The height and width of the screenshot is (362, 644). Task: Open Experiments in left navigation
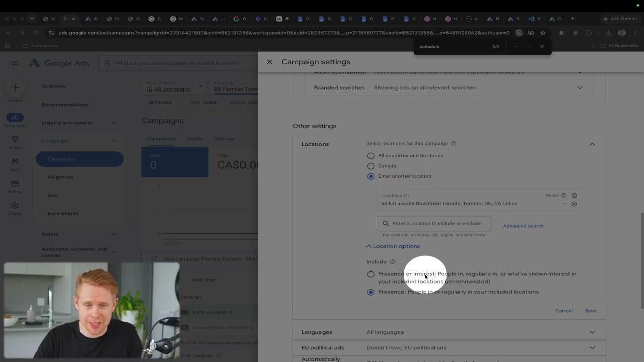(63, 213)
